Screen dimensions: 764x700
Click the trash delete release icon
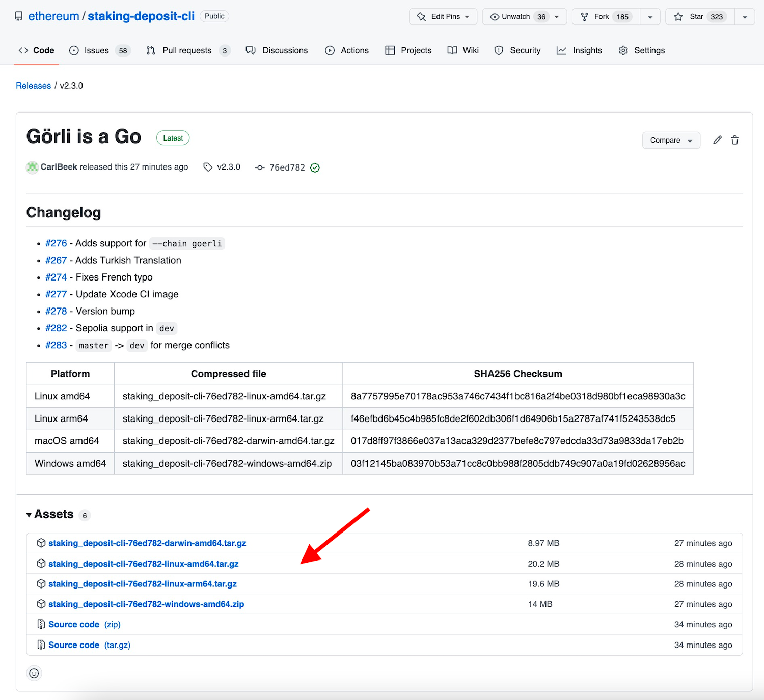tap(735, 140)
